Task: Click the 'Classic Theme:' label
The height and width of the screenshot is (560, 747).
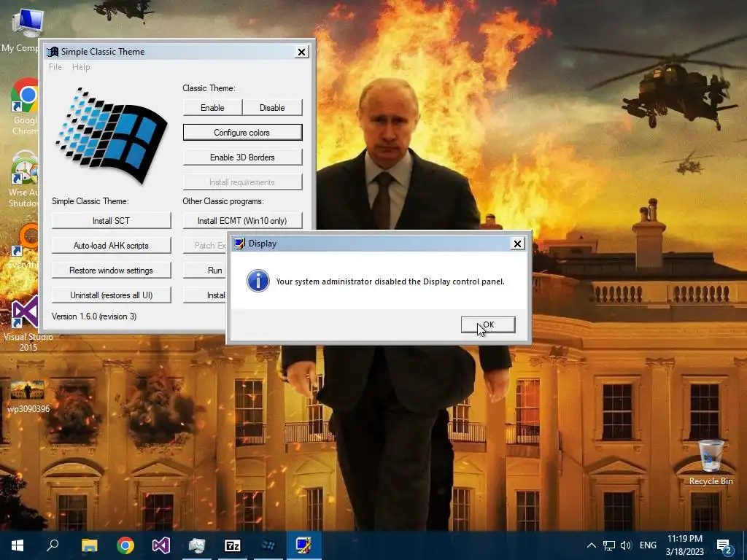Action: [x=209, y=88]
